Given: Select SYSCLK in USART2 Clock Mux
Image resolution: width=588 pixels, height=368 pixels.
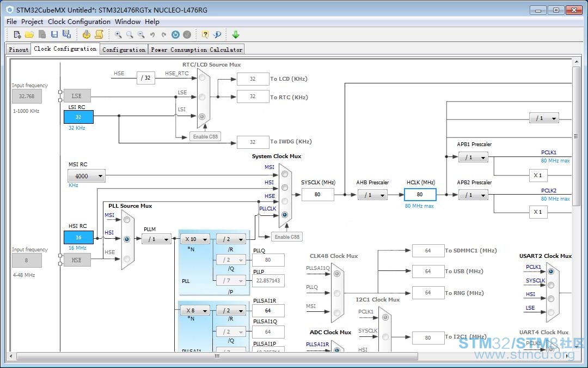Looking at the screenshot, I should [551, 285].
